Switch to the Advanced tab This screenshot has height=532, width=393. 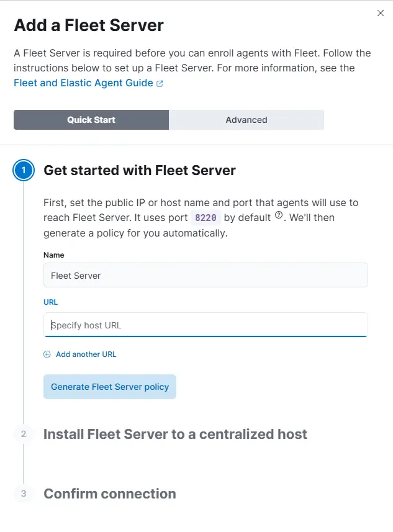(246, 120)
